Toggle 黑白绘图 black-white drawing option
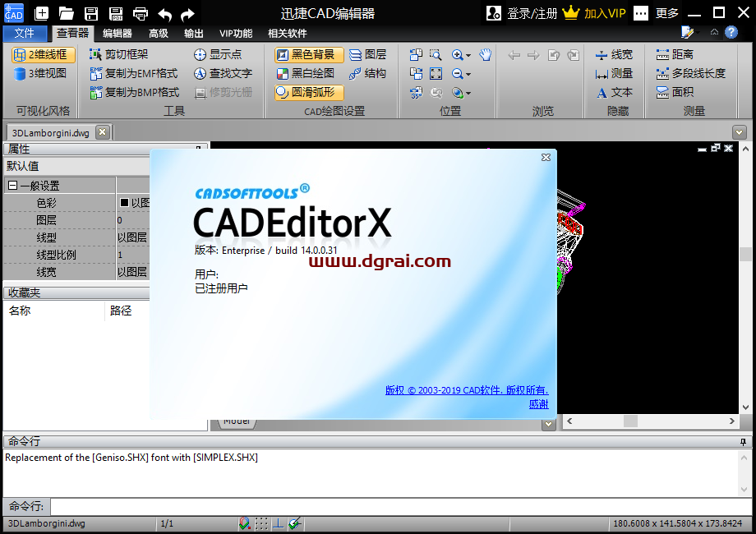Viewport: 756px width, 534px height. [x=307, y=73]
